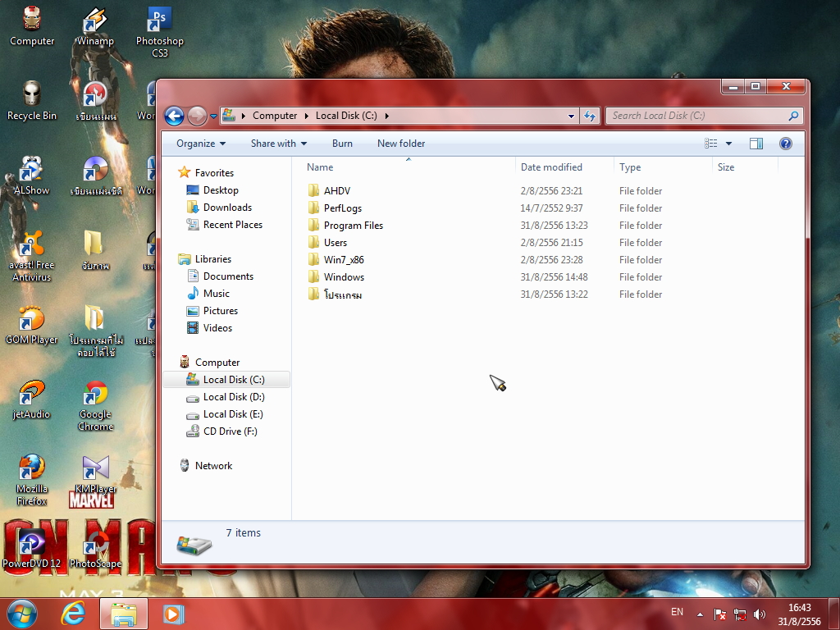Select GOM Player desktop shortcut
The height and width of the screenshot is (630, 840).
32,325
